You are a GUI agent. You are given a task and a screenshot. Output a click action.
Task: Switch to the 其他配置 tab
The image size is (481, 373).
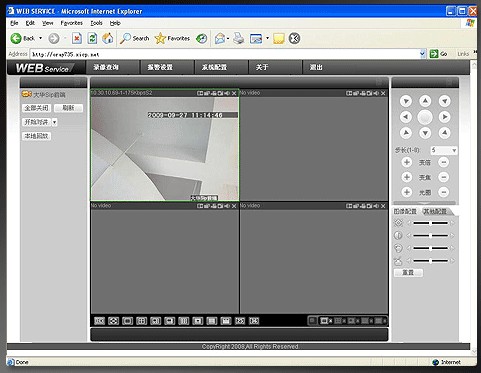[x=435, y=211]
